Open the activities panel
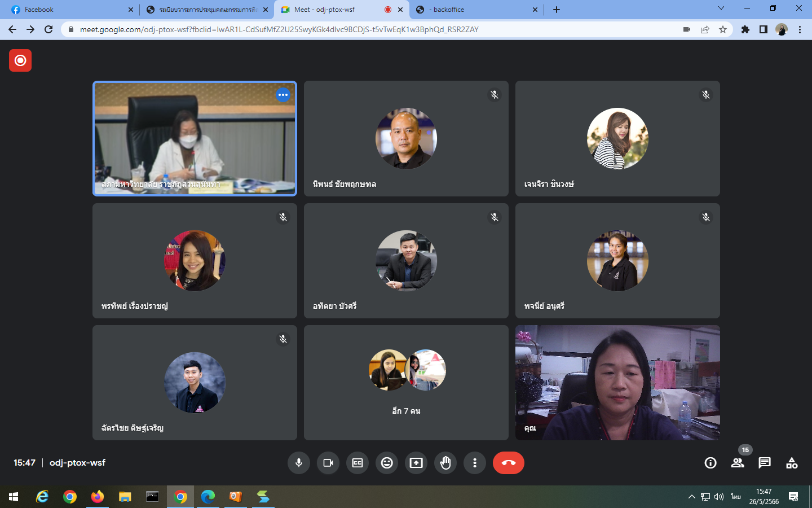812x508 pixels. pyautogui.click(x=792, y=463)
